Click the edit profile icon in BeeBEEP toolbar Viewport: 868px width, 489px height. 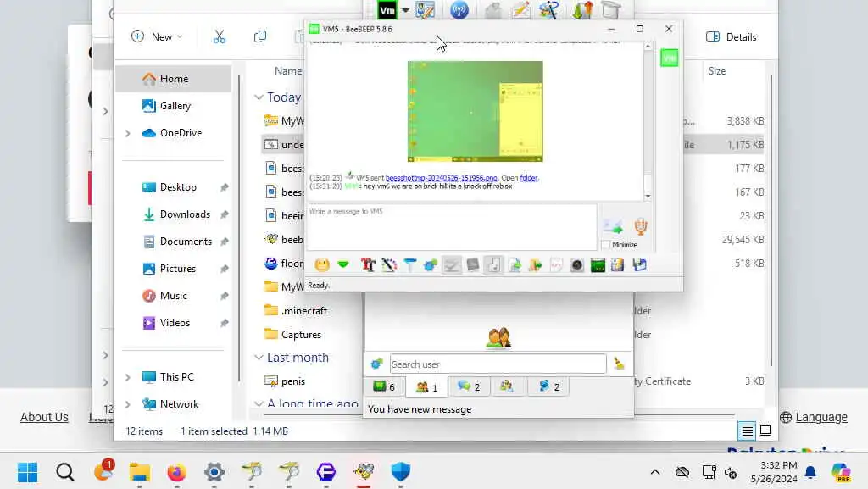click(426, 10)
